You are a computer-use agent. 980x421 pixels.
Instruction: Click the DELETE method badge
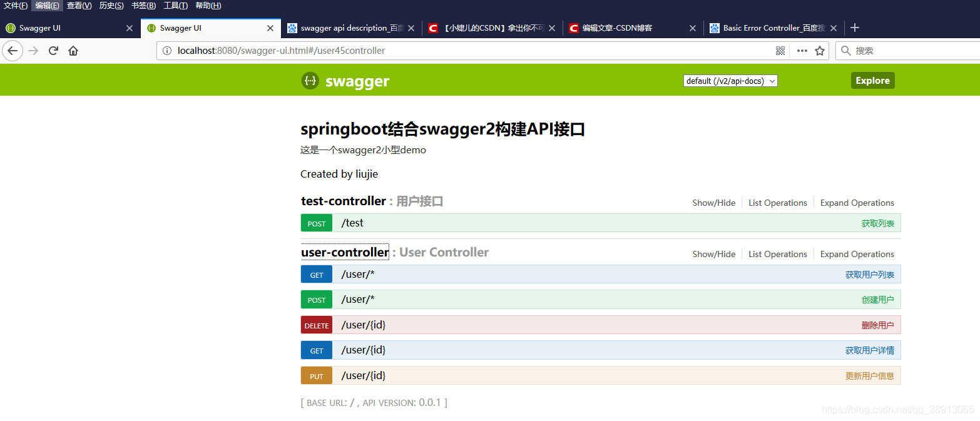317,325
